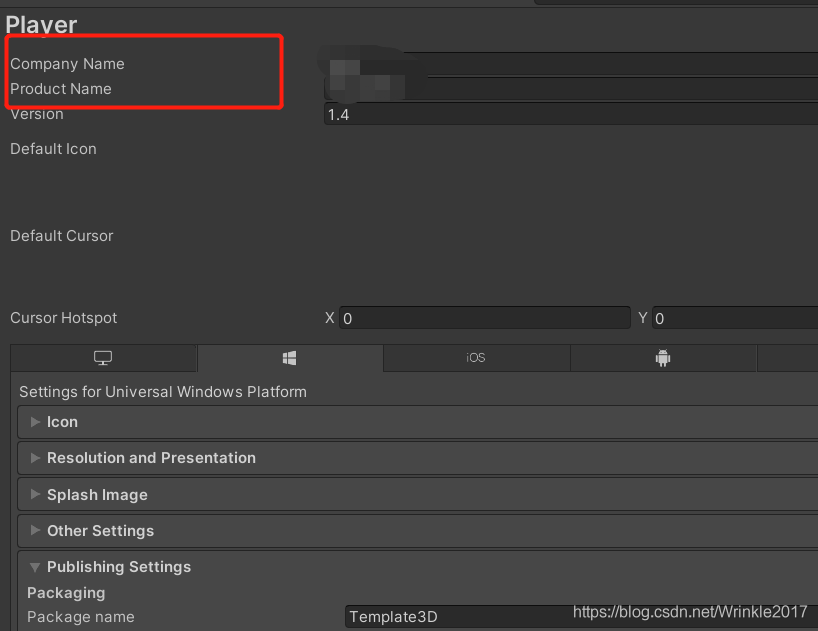Click the Version input field

click(x=571, y=114)
